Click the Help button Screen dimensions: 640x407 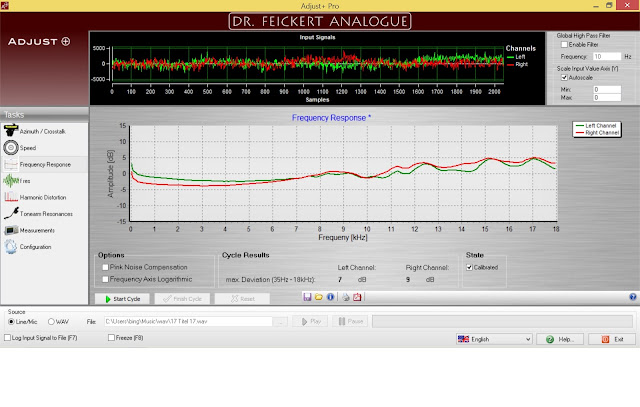(x=560, y=339)
